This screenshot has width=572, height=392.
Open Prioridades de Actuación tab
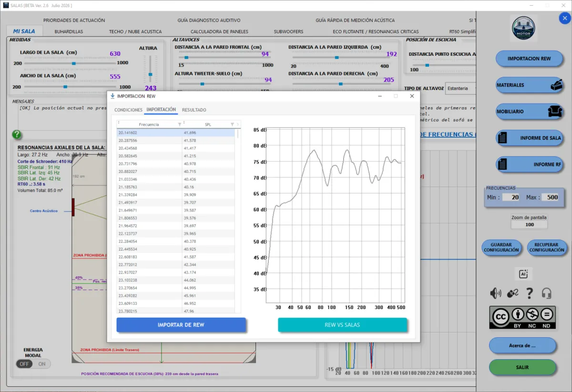(74, 20)
